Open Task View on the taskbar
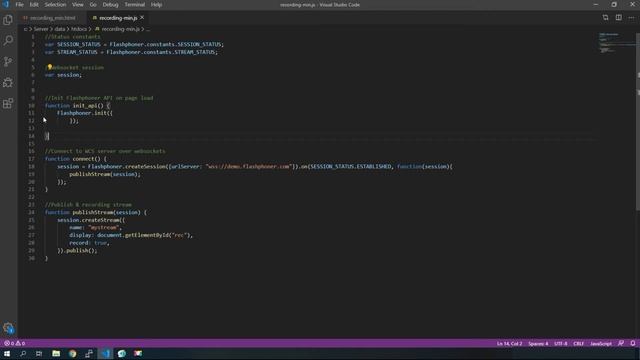The image size is (640, 360). (39, 353)
